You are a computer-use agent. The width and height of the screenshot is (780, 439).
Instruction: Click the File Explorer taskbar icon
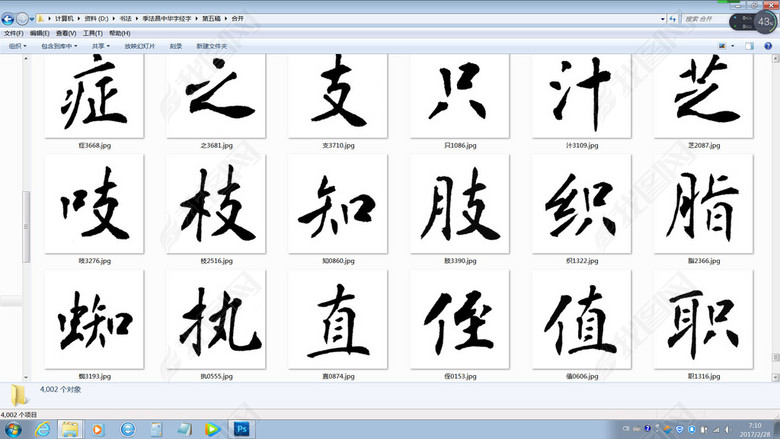click(70, 428)
